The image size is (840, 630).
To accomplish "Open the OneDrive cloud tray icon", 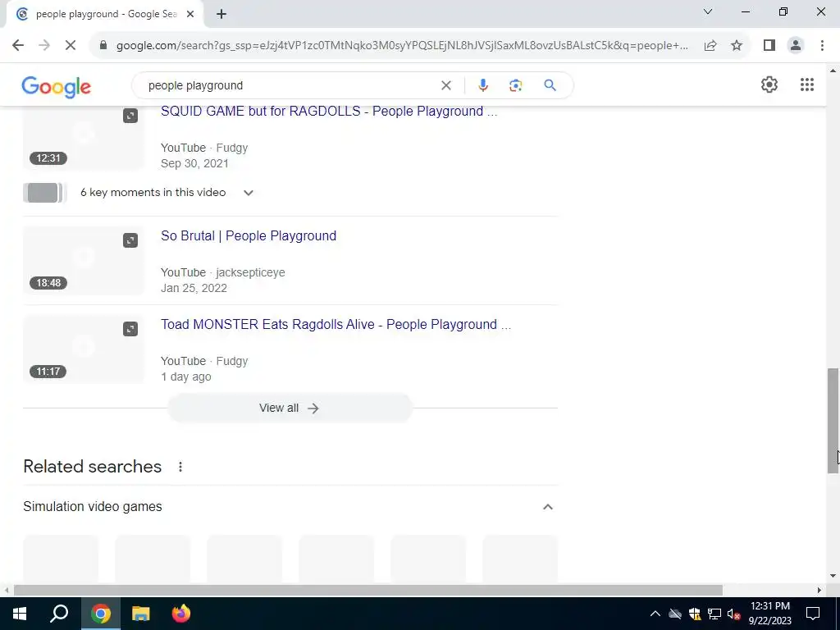I will click(675, 614).
